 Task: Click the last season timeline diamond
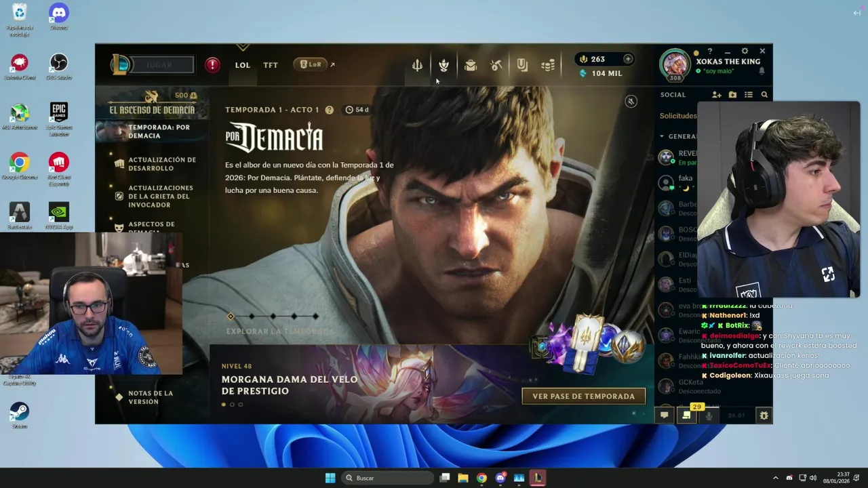pyautogui.click(x=315, y=317)
